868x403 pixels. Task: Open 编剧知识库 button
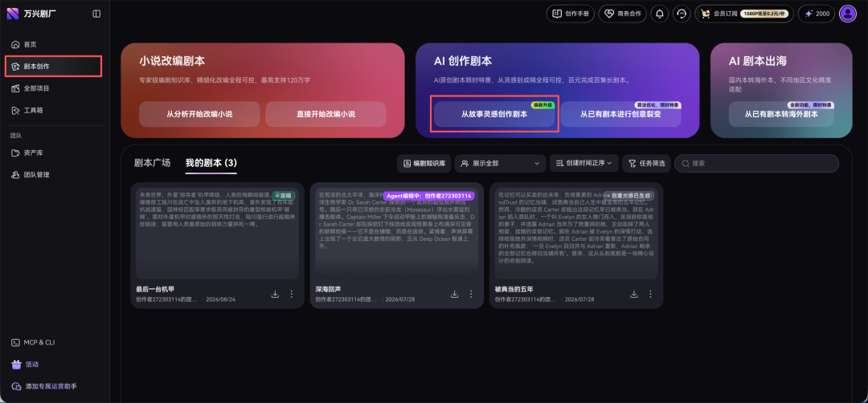click(424, 163)
